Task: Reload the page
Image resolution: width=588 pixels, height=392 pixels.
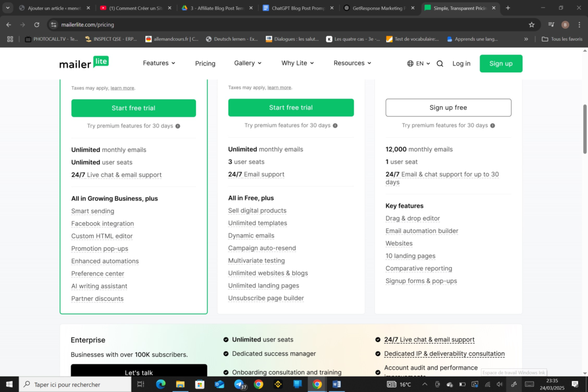Action: point(37,25)
